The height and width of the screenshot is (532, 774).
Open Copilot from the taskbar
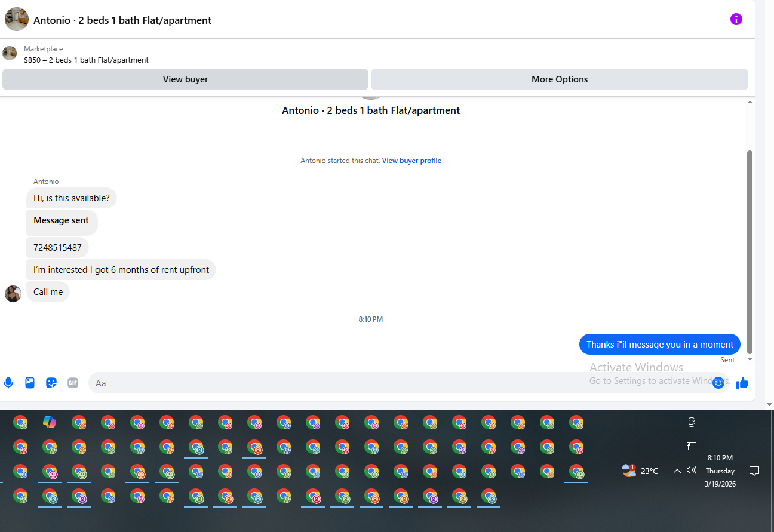(x=50, y=422)
